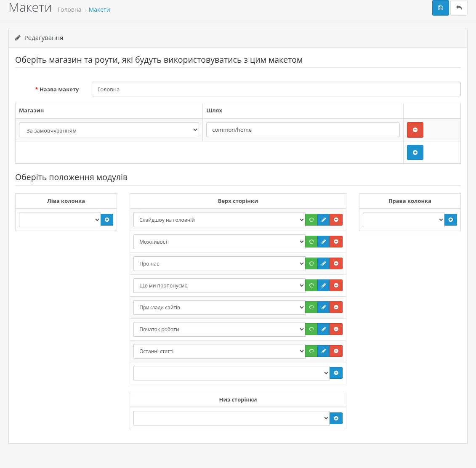Open the За замовчуванням store dropdown

point(109,130)
